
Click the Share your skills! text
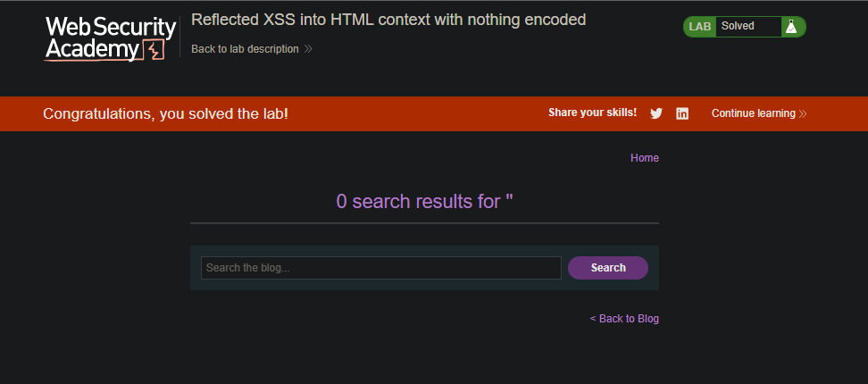tap(592, 113)
